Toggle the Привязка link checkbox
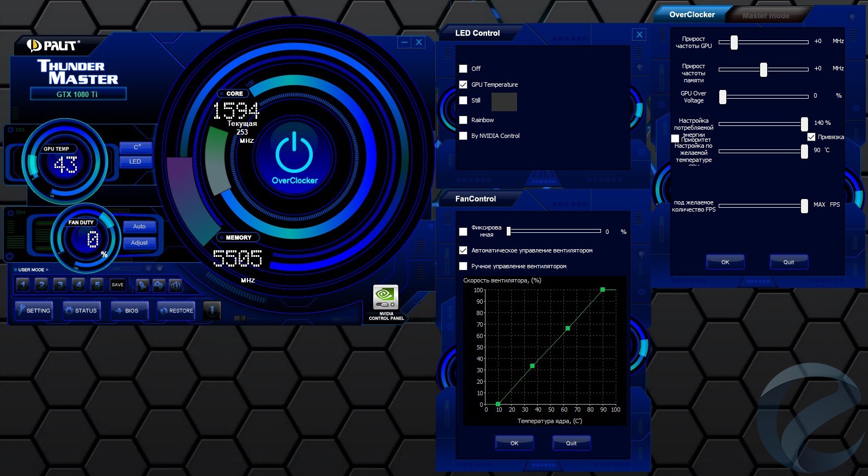Viewport: 868px width, 476px height. 811,137
